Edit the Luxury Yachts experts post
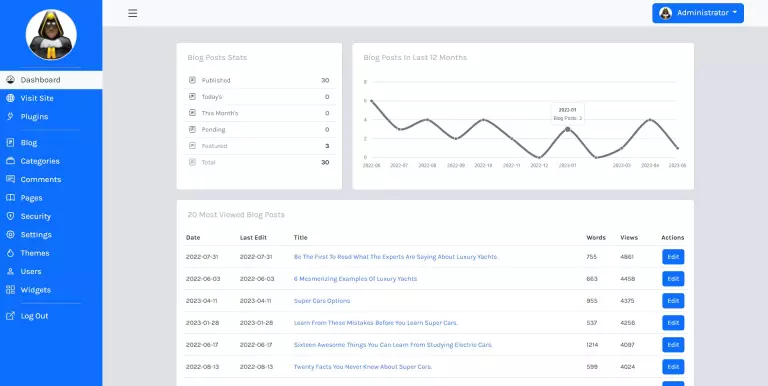The width and height of the screenshot is (768, 386). [x=673, y=257]
